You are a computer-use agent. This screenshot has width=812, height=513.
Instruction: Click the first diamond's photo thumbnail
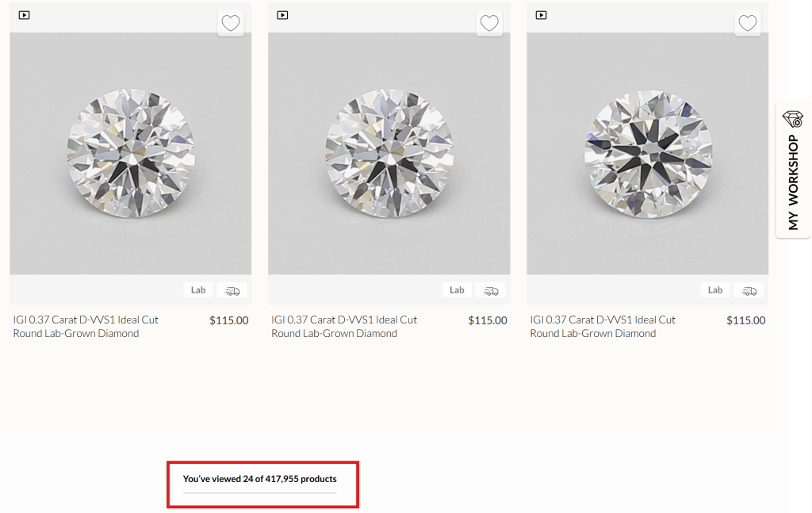click(x=130, y=155)
